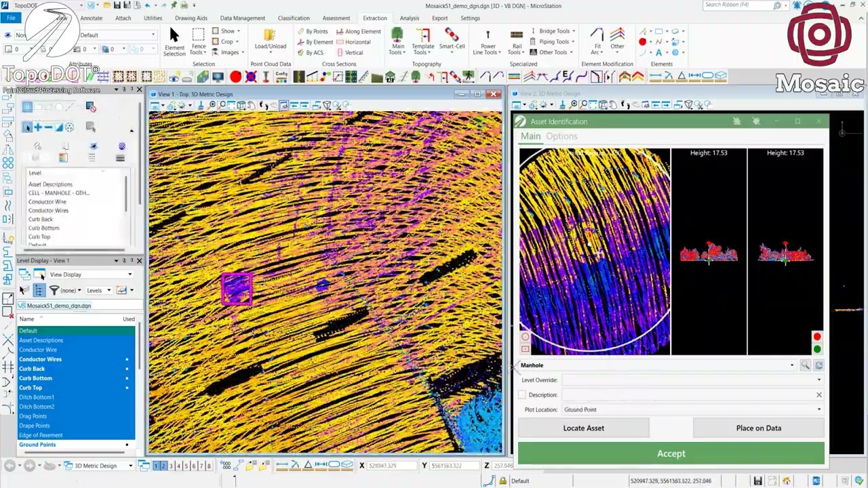Toggle view 8 button in view groups bar

(x=208, y=466)
